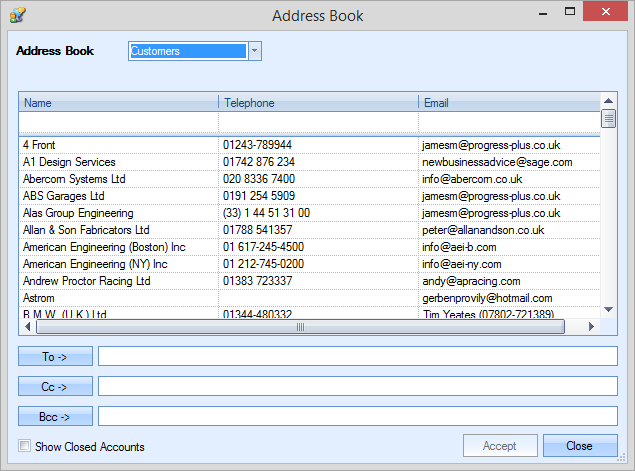Enable Show Closed Accounts checkbox
This screenshot has width=635, height=471.
point(25,447)
